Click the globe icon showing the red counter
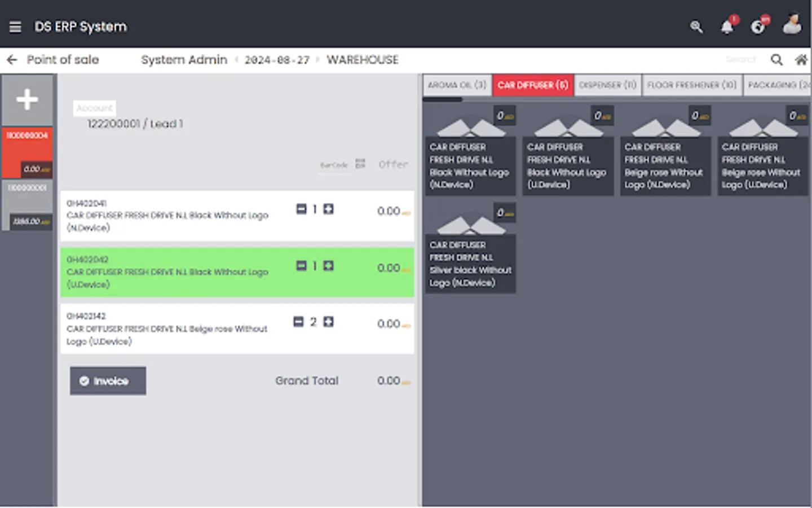 point(758,27)
